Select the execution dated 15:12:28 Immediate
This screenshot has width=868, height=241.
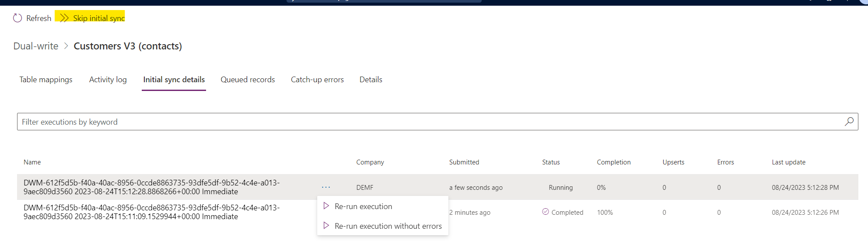click(x=152, y=187)
